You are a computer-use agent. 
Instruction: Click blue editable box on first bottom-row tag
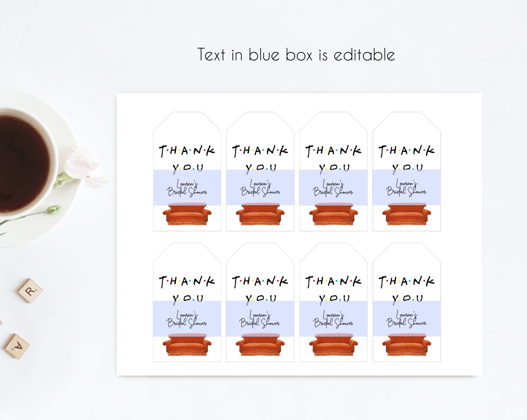coord(187,318)
